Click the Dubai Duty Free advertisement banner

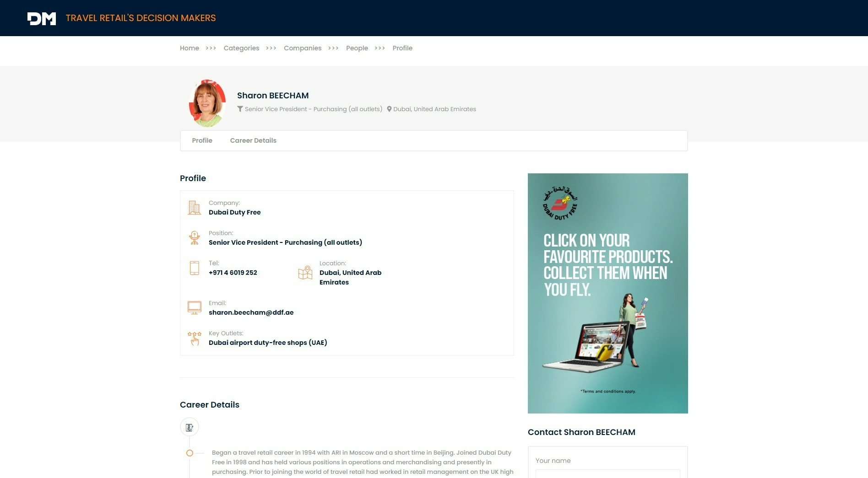(x=608, y=293)
